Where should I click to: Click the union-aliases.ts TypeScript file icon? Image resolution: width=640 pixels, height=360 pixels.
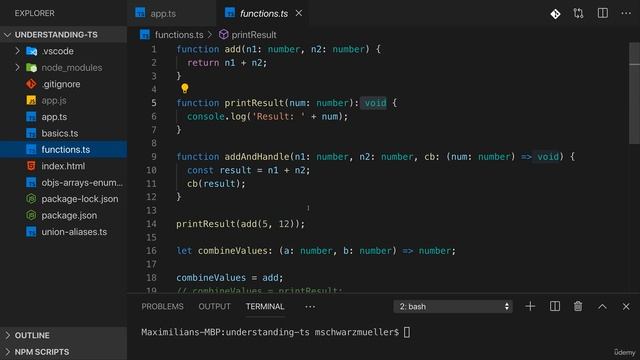31,232
